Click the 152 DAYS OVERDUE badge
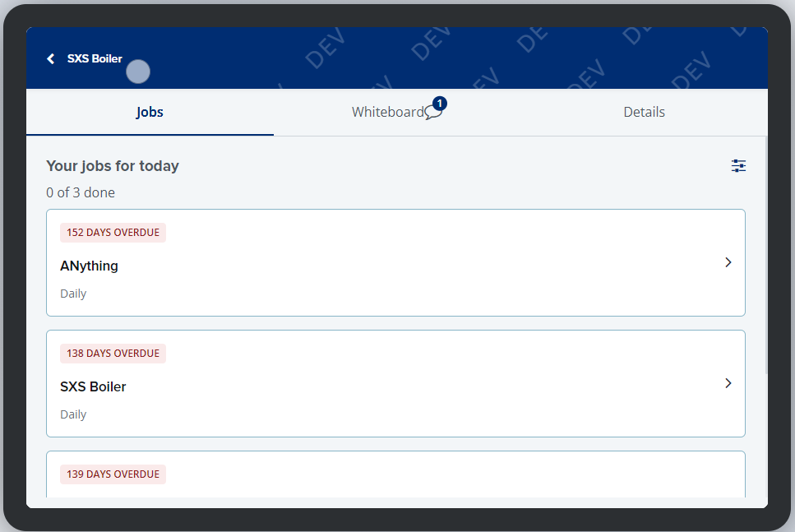The width and height of the screenshot is (795, 532). (x=113, y=233)
